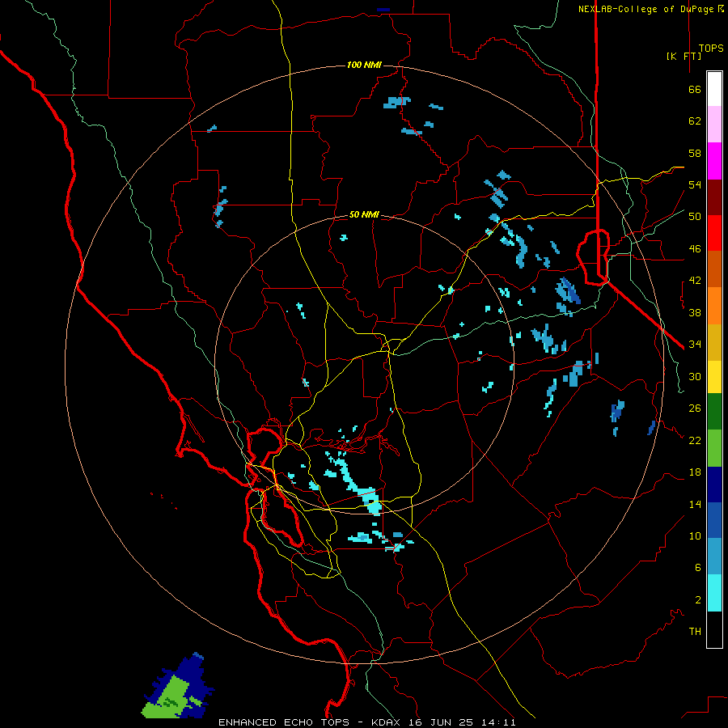This screenshot has height=728, width=728.
Task: Click the magenta colorbar swatch
Action: 714,161
